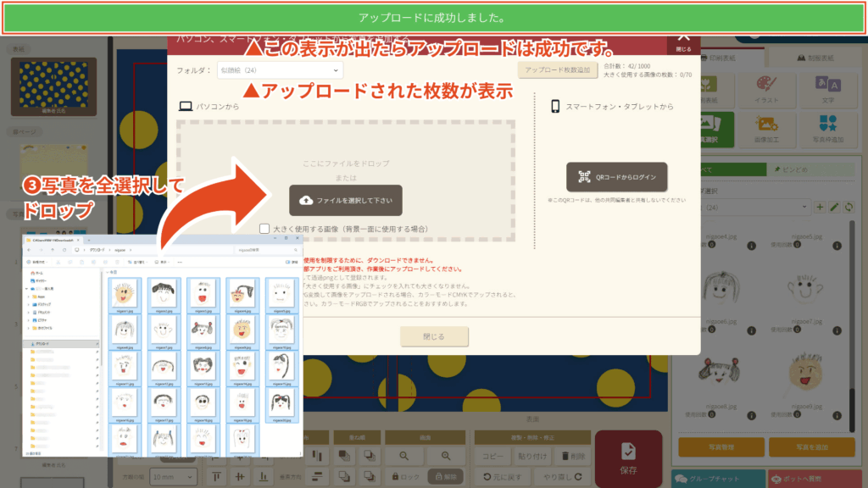The image size is (868, 488).
Task: Select nigaoe1.jpg thumbnail in the file explorer
Action: 125,295
